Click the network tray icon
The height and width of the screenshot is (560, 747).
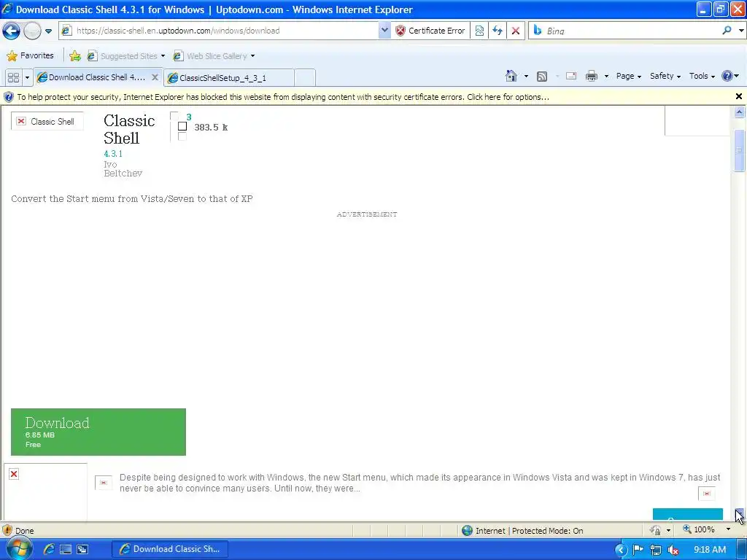pos(656,550)
